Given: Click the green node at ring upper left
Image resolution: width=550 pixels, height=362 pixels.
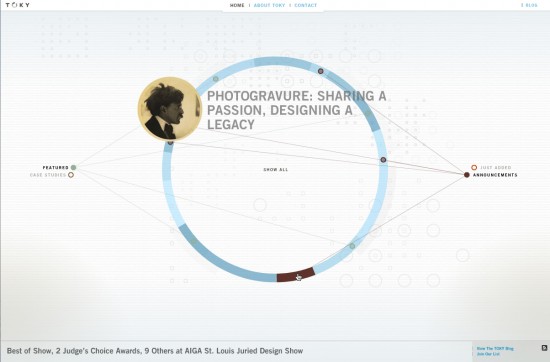Looking at the screenshot, I should [x=216, y=79].
